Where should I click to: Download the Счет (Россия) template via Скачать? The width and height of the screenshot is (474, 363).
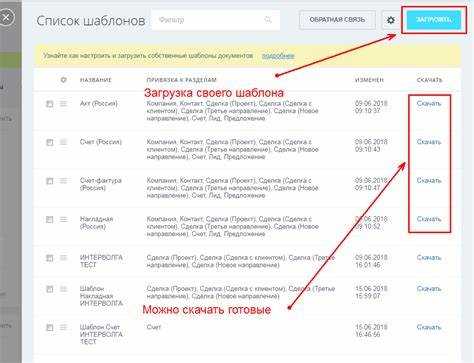click(429, 142)
